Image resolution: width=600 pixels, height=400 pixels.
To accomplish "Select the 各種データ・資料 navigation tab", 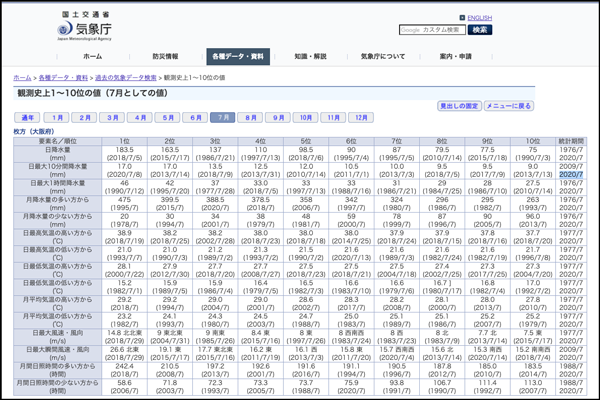I will coord(238,57).
